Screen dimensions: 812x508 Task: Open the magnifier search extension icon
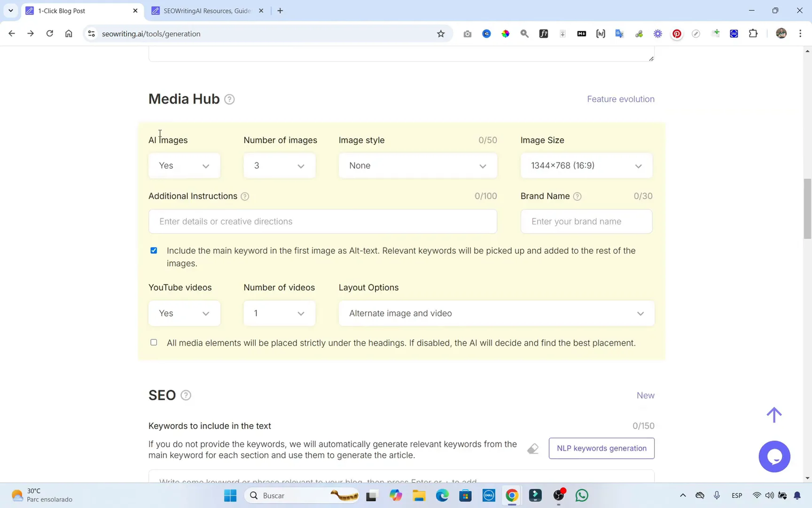pyautogui.click(x=524, y=34)
